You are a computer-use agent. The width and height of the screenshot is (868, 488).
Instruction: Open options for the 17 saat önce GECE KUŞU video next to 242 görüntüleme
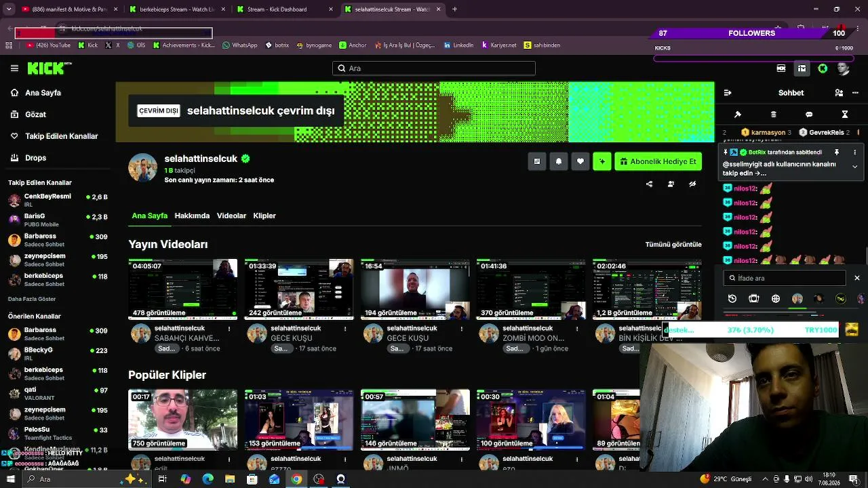pos(345,329)
